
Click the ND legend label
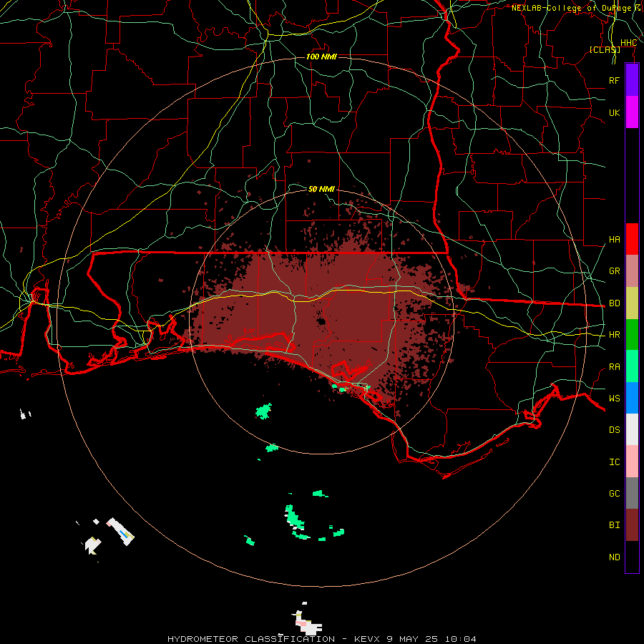pyautogui.click(x=614, y=557)
